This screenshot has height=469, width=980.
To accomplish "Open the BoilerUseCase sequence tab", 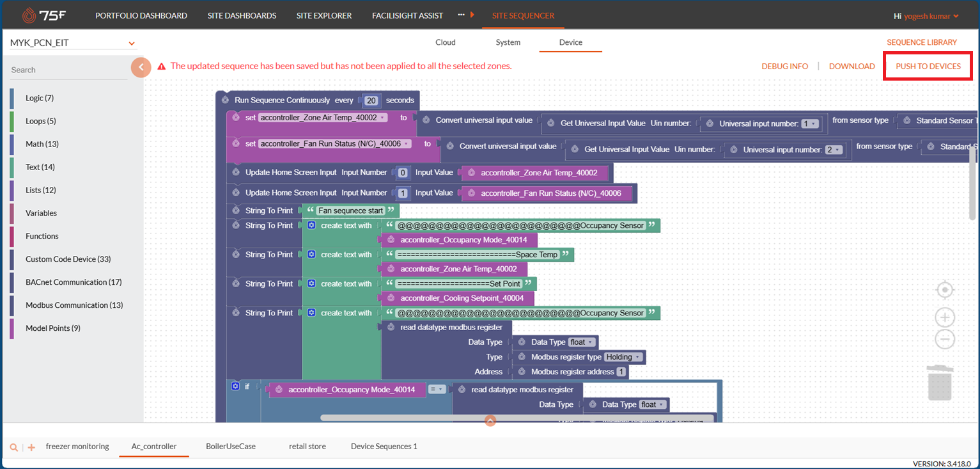I will pos(231,447).
